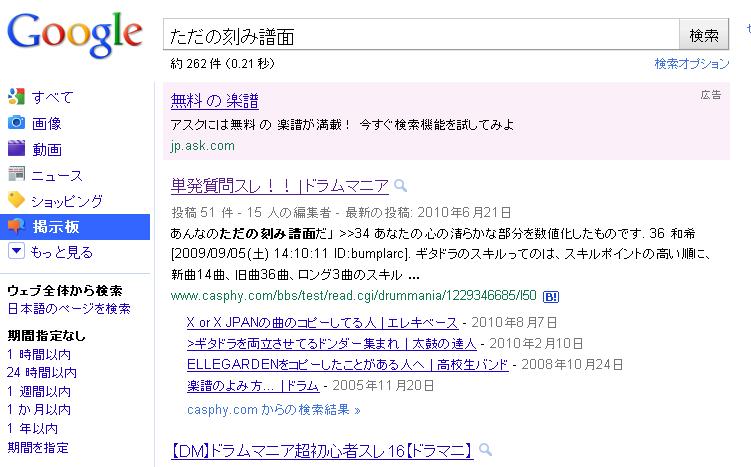Choose 期間を指定 custom date range
The height and width of the screenshot is (467, 751).
click(x=38, y=448)
